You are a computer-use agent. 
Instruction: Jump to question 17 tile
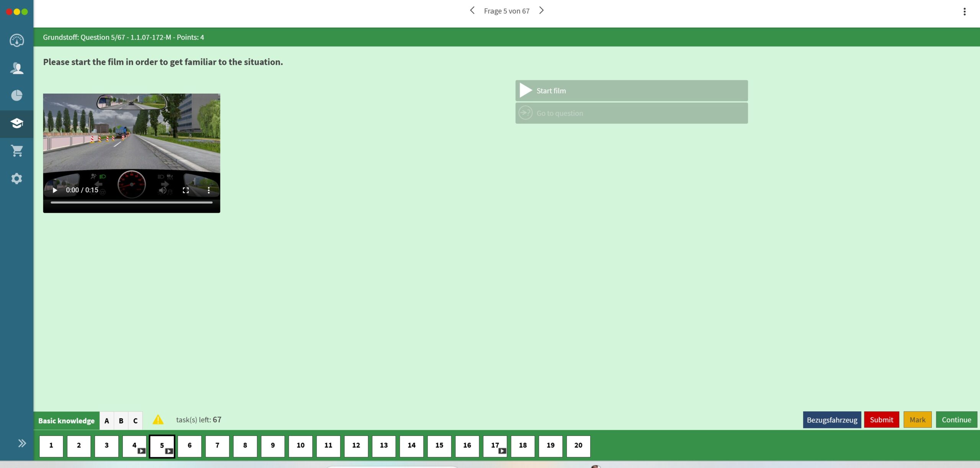(495, 446)
